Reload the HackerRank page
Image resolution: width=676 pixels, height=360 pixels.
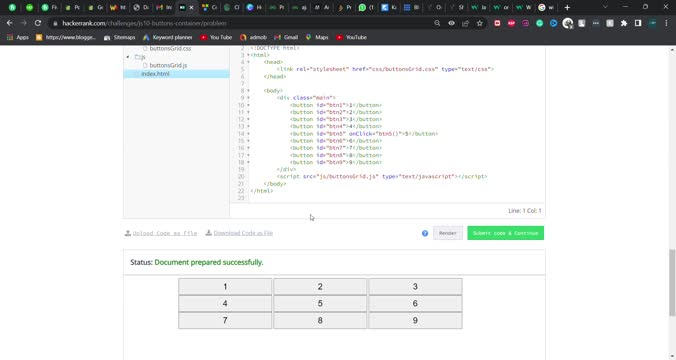tap(38, 23)
